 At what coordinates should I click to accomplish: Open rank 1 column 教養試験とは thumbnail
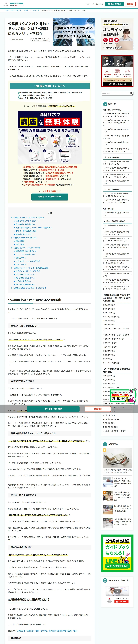tap(117, 458)
